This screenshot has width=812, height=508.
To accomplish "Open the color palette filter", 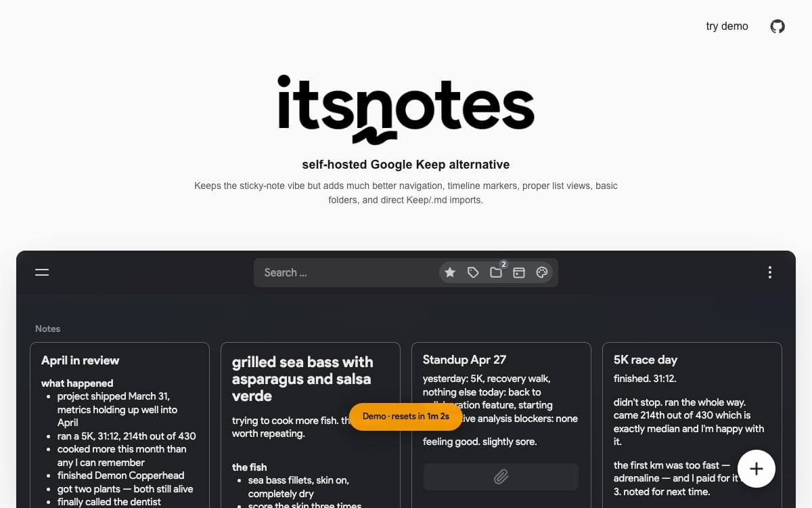I will point(541,272).
